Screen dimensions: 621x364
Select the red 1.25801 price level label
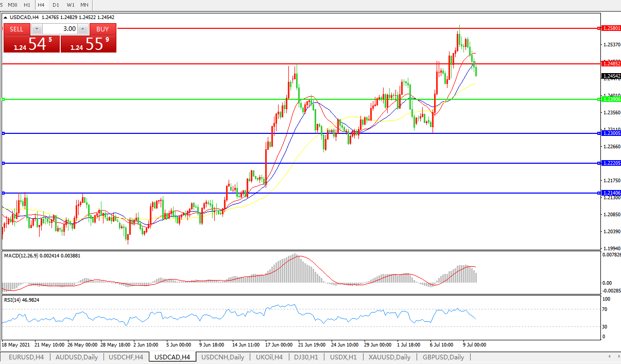tap(611, 28)
